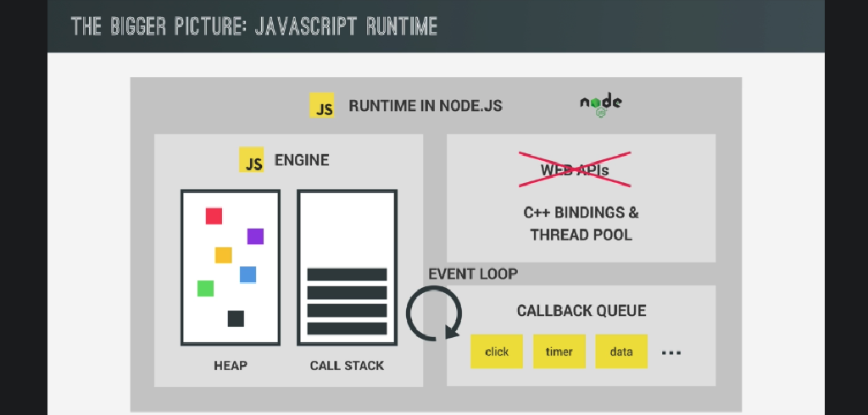The image size is (868, 415).
Task: Click the 'C++ Bindings & Thread Pool' text
Action: [581, 224]
